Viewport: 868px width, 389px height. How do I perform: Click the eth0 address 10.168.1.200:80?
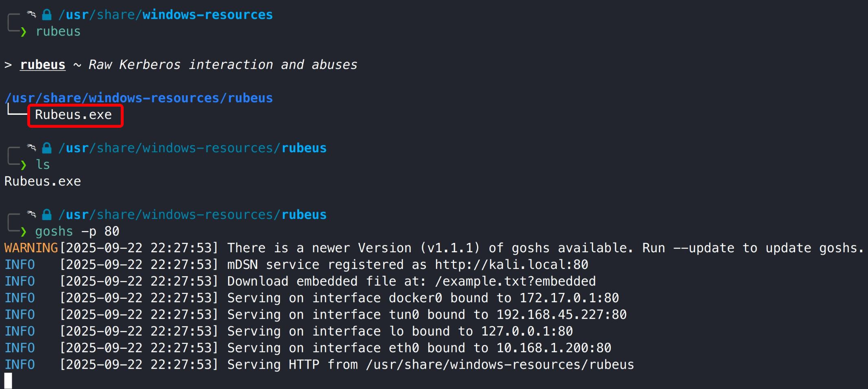point(554,348)
